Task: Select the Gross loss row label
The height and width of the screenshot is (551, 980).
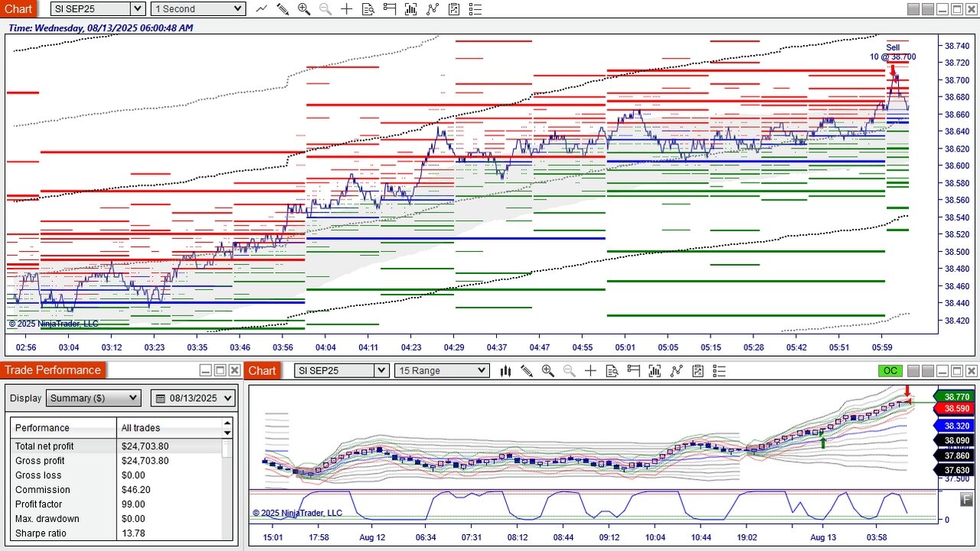Action: (x=37, y=475)
